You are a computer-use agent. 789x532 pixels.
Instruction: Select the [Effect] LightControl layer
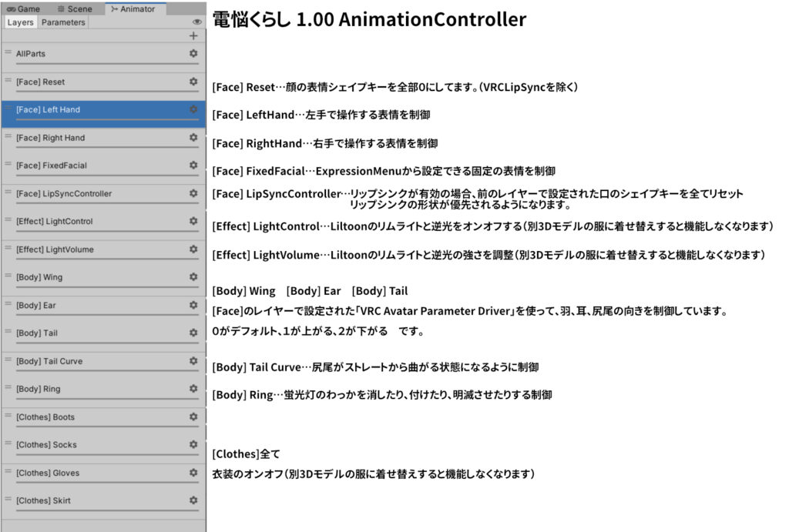pyautogui.click(x=103, y=225)
